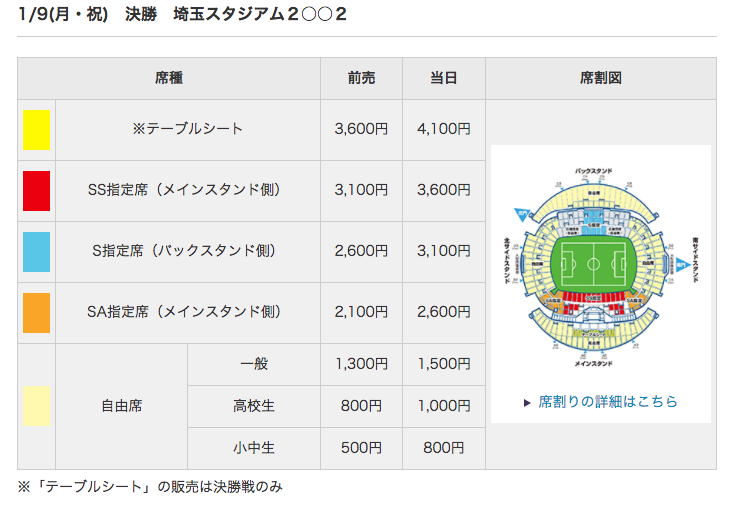The height and width of the screenshot is (506, 734).
Task: Click the blue south gate arrow icon
Action: (x=683, y=265)
